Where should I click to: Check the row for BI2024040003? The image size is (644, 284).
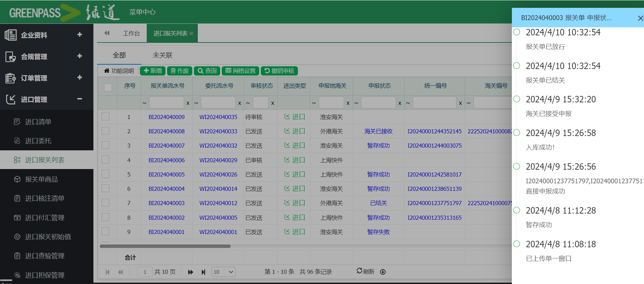tap(106, 202)
